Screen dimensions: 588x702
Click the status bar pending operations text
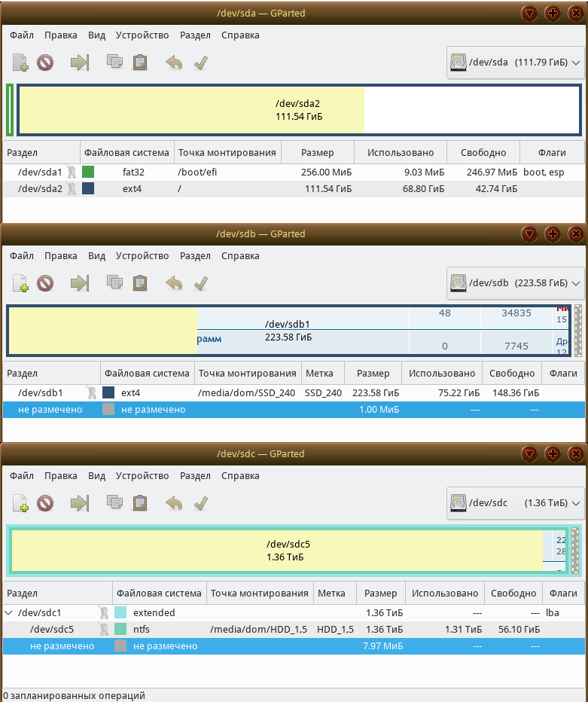(75, 695)
